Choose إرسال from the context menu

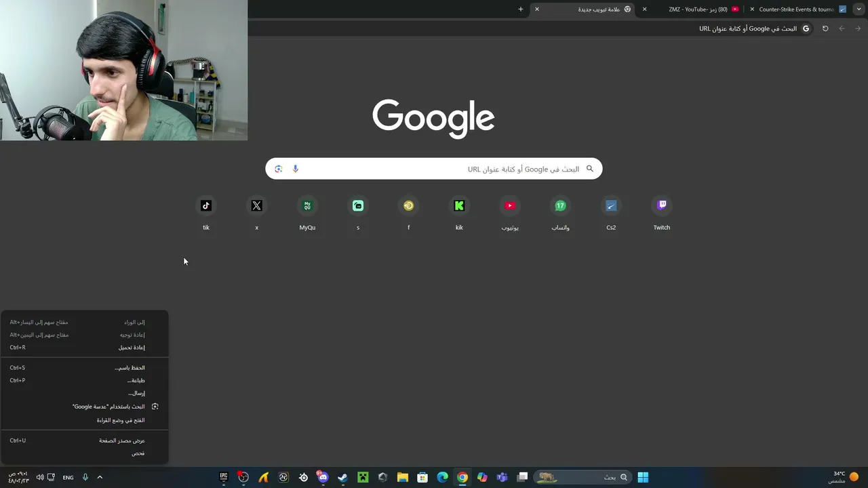(x=84, y=393)
